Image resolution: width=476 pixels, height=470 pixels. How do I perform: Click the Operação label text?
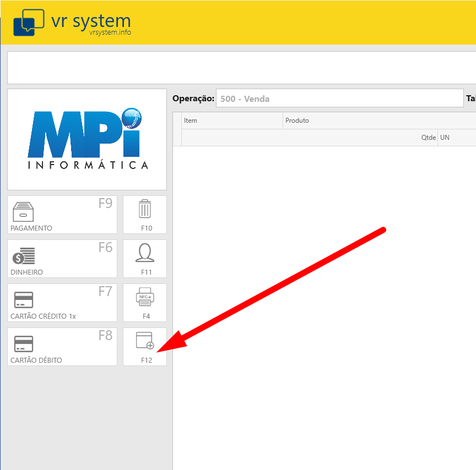[193, 99]
